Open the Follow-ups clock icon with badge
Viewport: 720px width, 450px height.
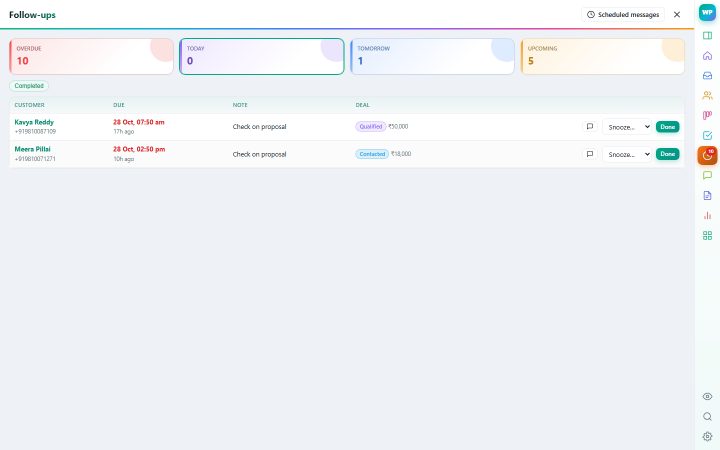707,156
